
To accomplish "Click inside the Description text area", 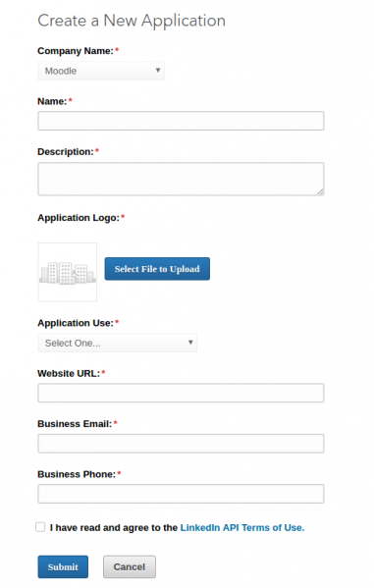I will (181, 179).
